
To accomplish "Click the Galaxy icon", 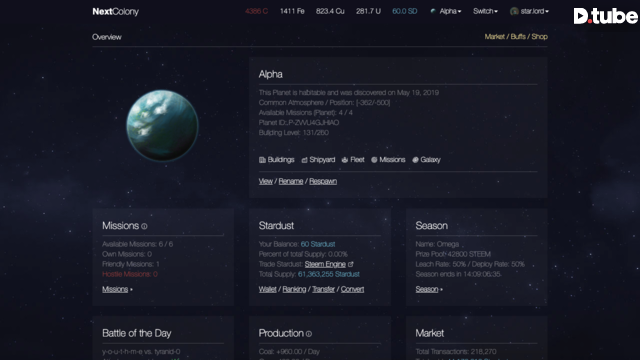I will click(x=416, y=160).
